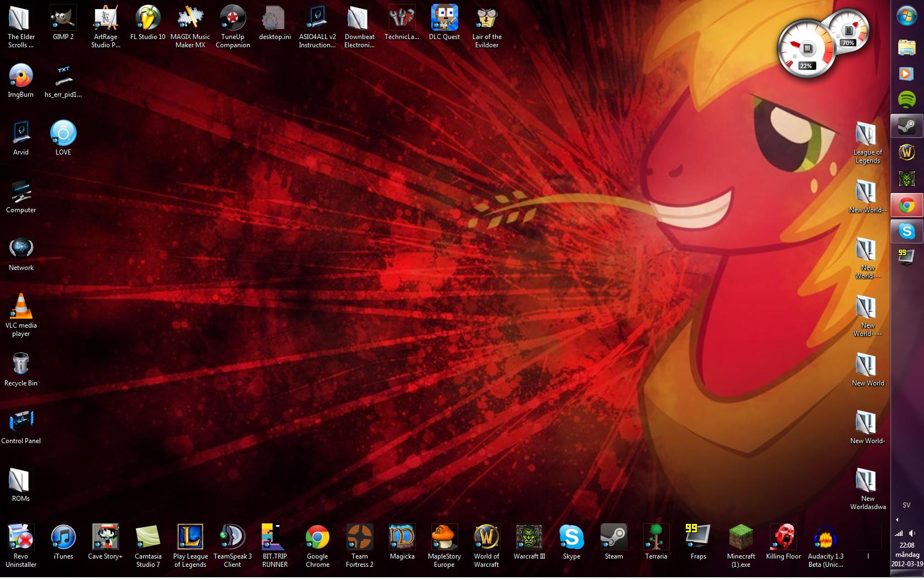Select the Steam desktop shortcut
The height and width of the screenshot is (580, 924).
614,543
